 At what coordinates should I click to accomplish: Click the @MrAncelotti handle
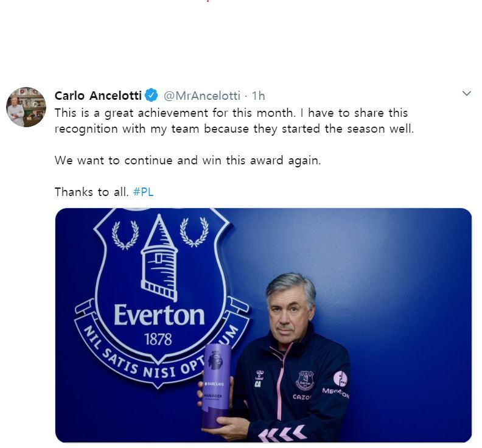pyautogui.click(x=202, y=96)
